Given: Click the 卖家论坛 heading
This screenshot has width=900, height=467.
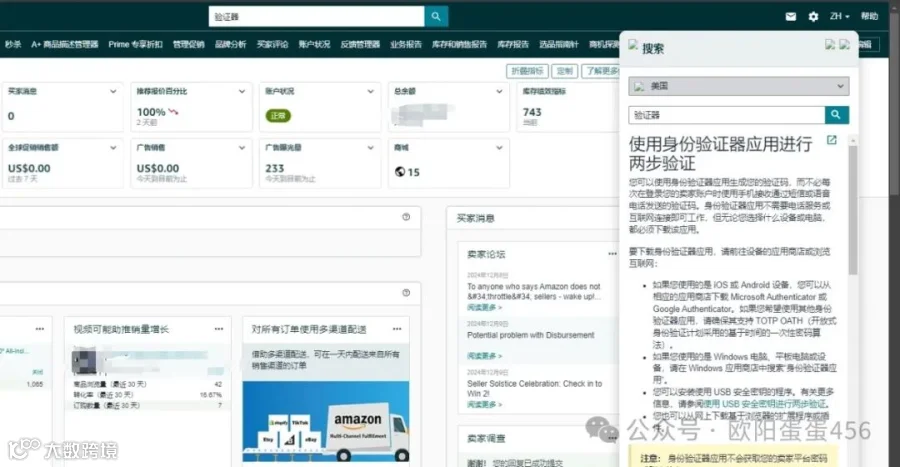Looking at the screenshot, I should 486,254.
